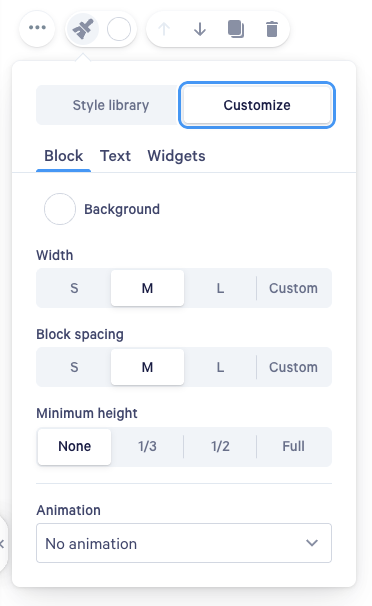The height and width of the screenshot is (606, 372).
Task: Open the Text tab
Action: pyautogui.click(x=115, y=156)
